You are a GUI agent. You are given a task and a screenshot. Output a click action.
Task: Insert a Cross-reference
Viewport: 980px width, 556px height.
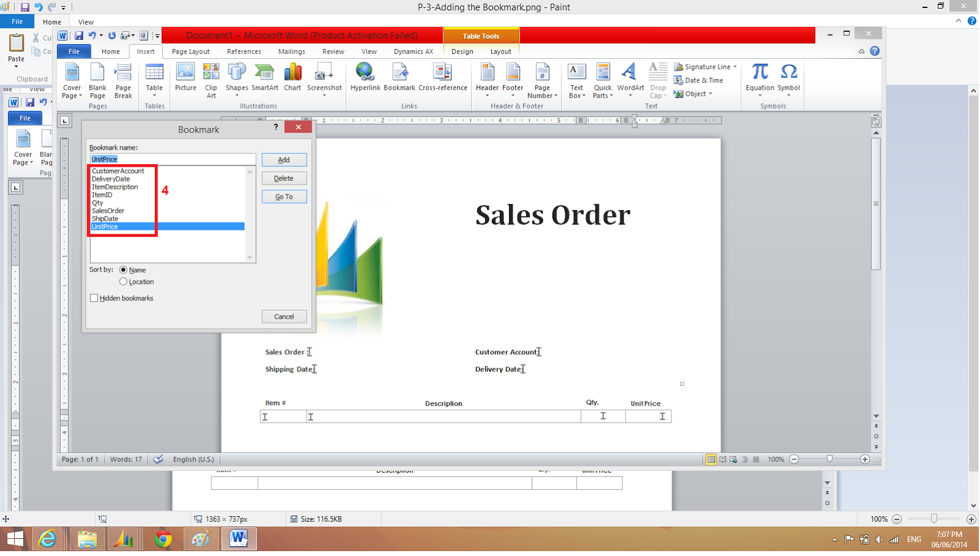[443, 77]
